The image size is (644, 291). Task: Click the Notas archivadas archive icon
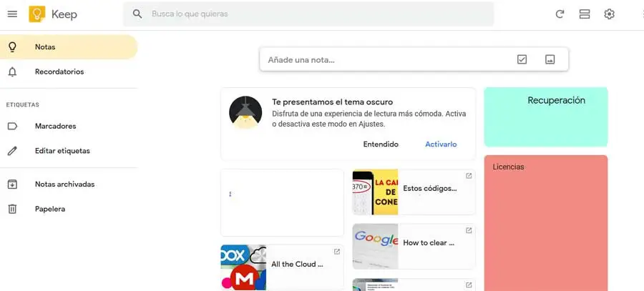click(12, 184)
